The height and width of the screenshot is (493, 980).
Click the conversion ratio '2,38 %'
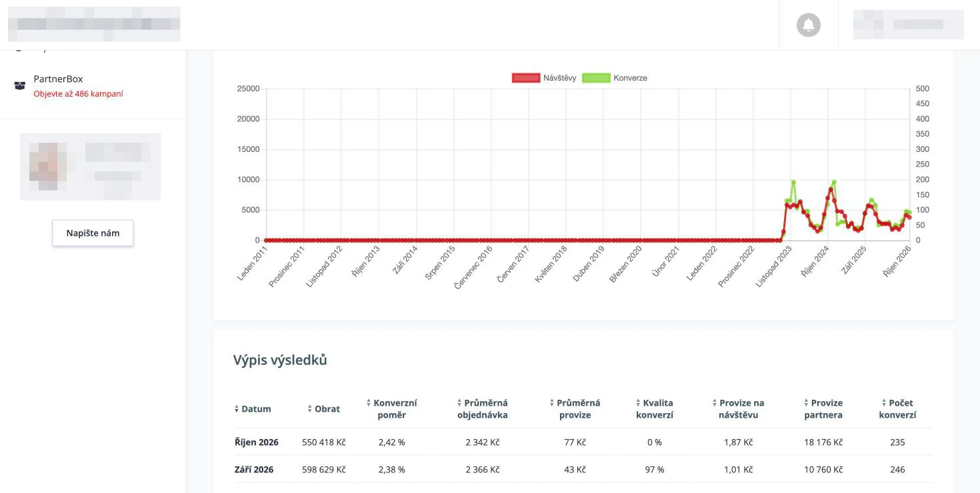391,470
